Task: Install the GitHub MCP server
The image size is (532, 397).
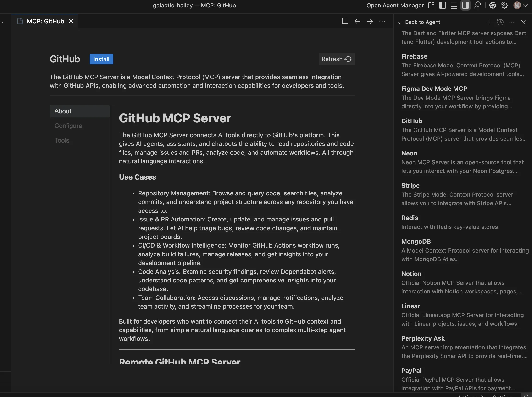Action: 101,59
